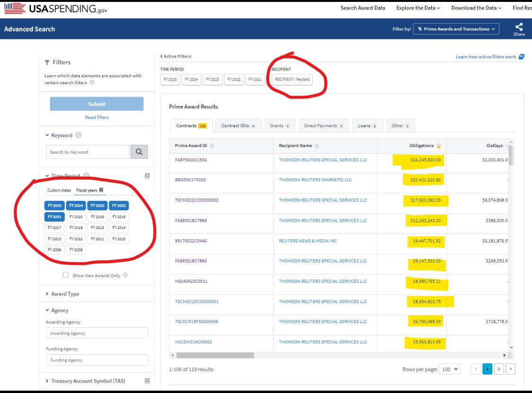Open Rows per page dropdown
Viewport: 532px width, 393px height.
449,369
